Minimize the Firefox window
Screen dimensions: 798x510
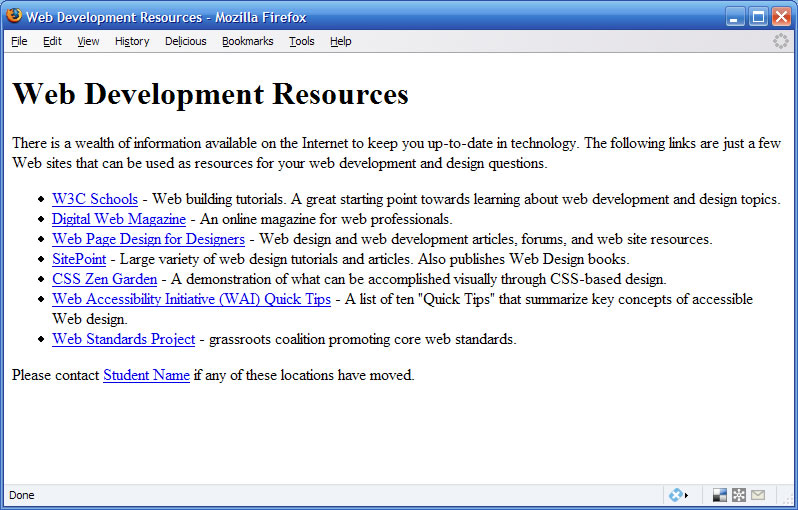click(x=734, y=17)
